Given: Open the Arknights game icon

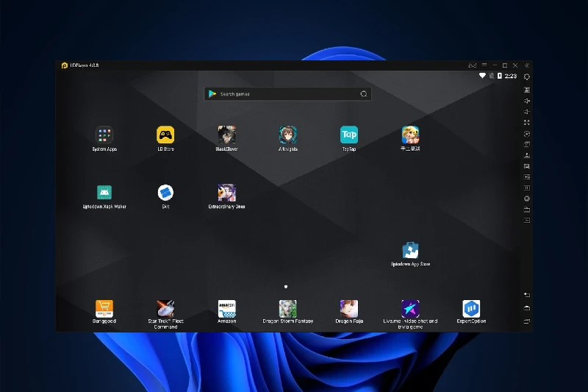Looking at the screenshot, I should pyautogui.click(x=288, y=135).
